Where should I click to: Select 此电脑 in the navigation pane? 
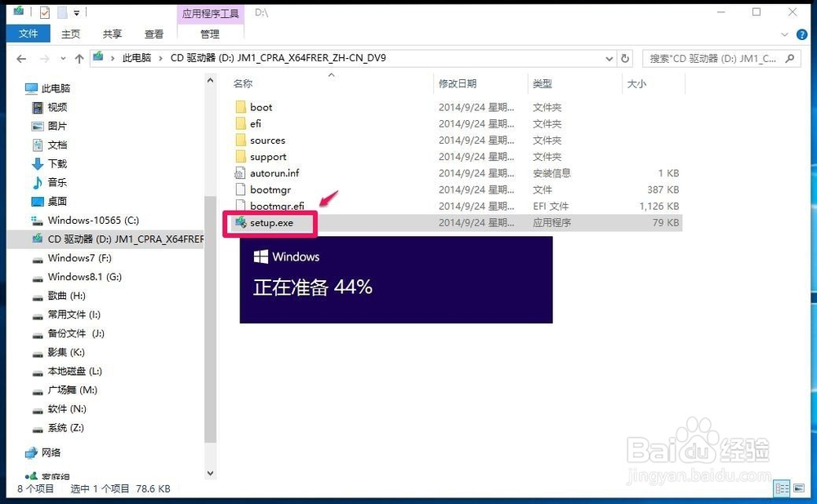[x=56, y=88]
